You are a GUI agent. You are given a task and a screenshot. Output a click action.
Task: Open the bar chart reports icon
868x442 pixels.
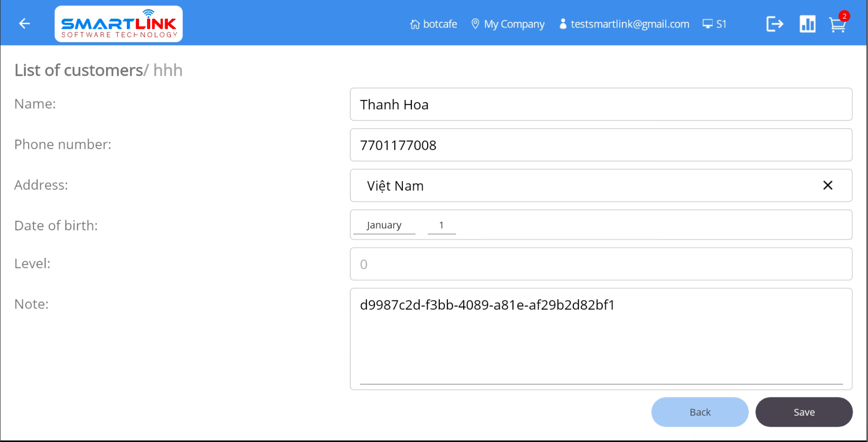tap(807, 24)
